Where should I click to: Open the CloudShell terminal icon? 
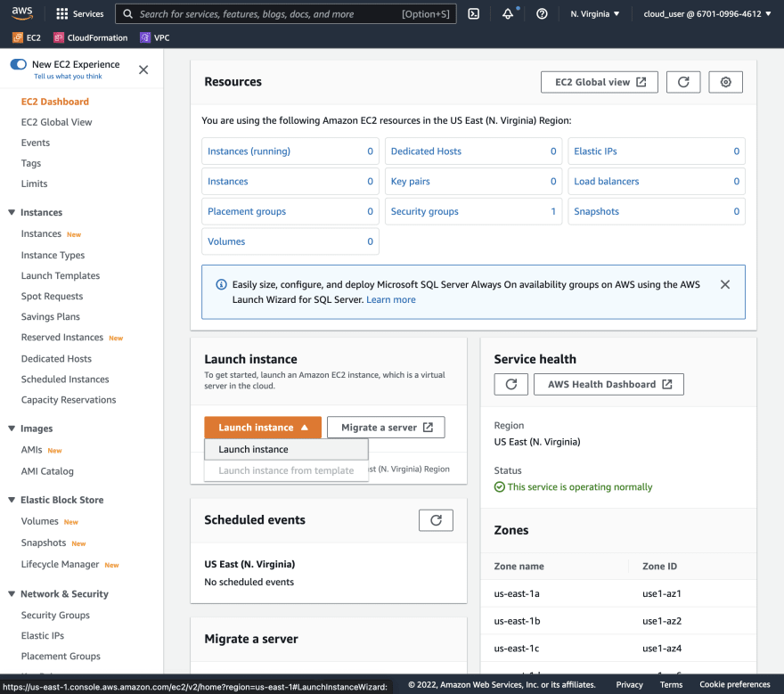tap(473, 14)
